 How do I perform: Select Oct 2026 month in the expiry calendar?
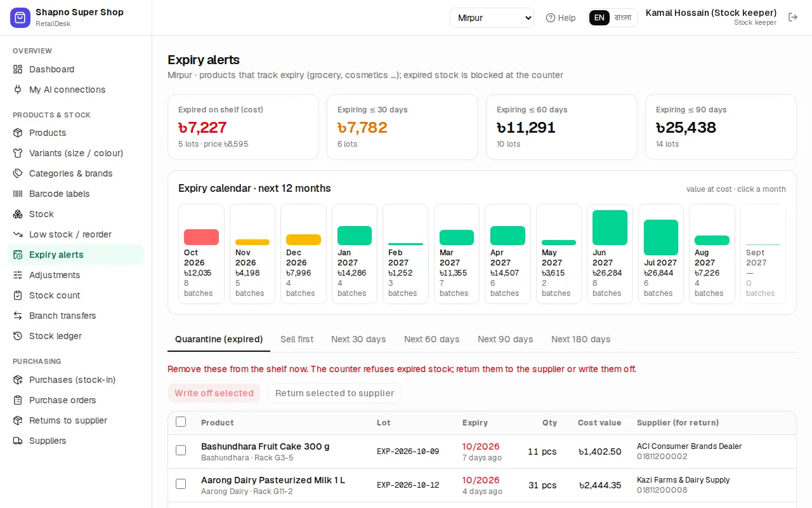[x=201, y=254]
